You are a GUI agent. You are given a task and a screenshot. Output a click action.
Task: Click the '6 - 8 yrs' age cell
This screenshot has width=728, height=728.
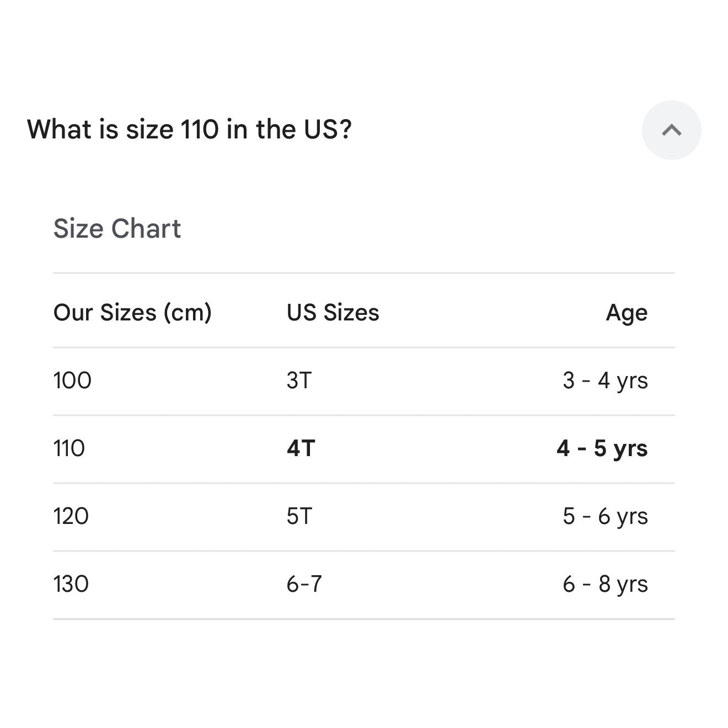(x=605, y=584)
